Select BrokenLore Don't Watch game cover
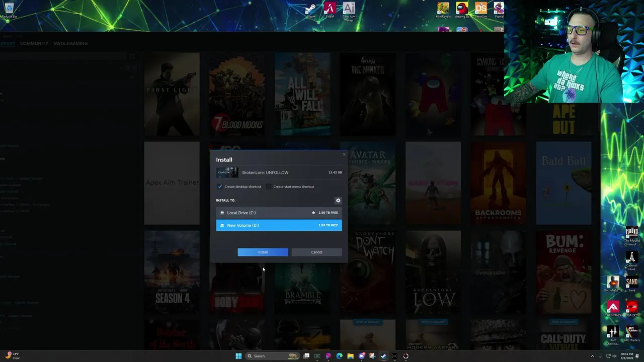Screen dimensions: 644x362 click(371, 272)
